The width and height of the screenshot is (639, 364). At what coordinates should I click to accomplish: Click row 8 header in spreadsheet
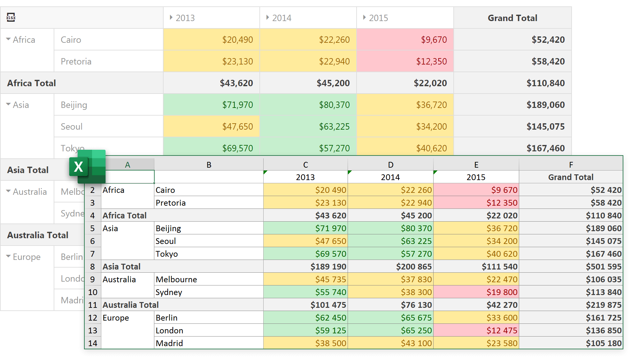pos(93,267)
